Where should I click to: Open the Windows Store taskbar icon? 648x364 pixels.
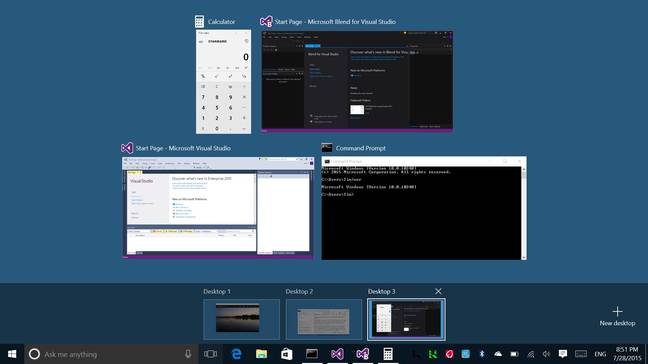tap(286, 354)
